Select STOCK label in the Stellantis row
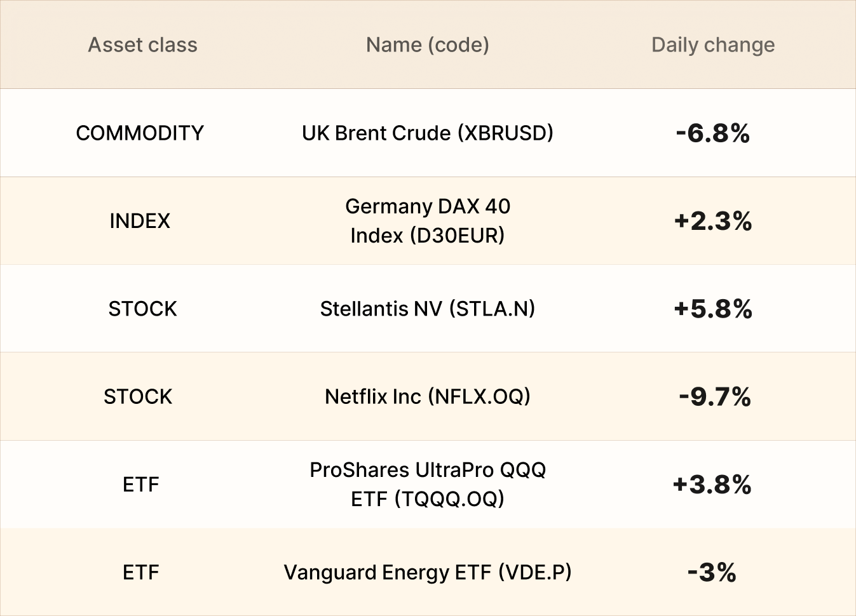This screenshot has width=856, height=616. pyautogui.click(x=142, y=309)
